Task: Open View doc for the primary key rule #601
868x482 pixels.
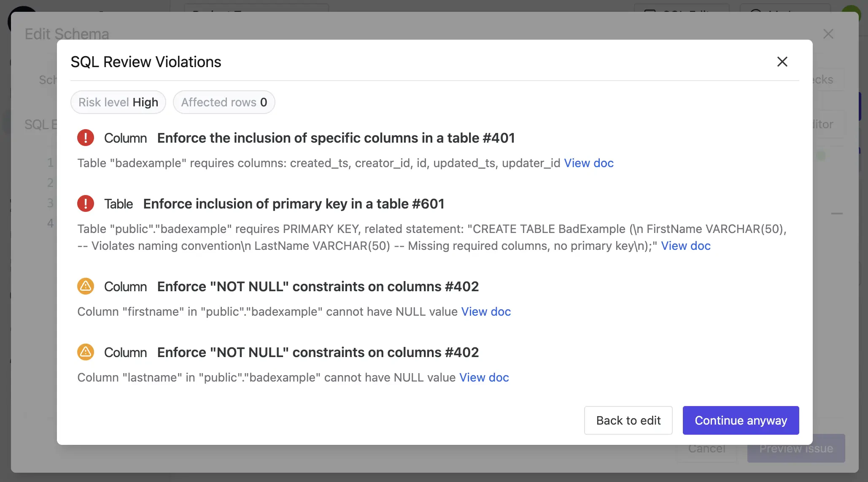Action: (x=686, y=246)
